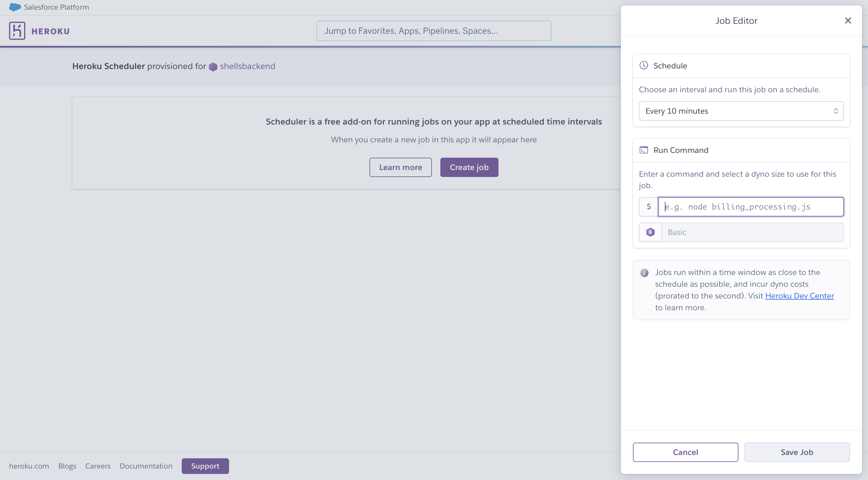
Task: Click the Salesforce cloud icon
Action: pos(15,7)
